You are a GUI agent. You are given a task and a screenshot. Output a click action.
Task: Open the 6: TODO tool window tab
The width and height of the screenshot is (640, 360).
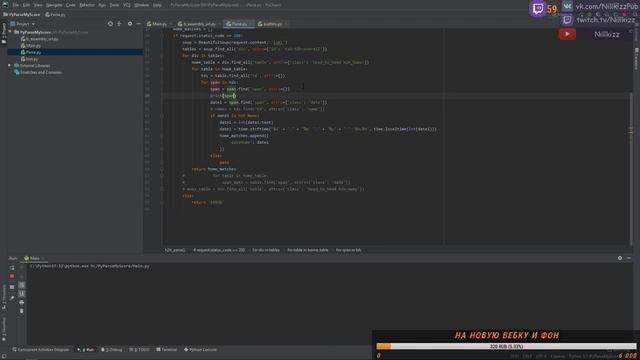pyautogui.click(x=139, y=350)
